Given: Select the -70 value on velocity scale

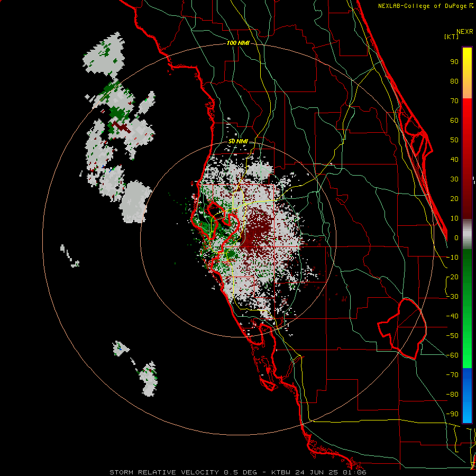Looking at the screenshot, I should click(x=452, y=375).
